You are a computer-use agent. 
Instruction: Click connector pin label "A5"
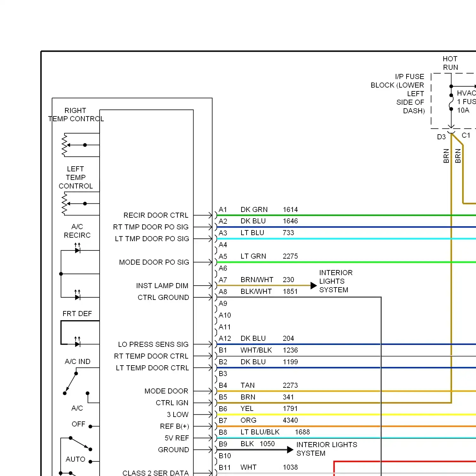pyautogui.click(x=223, y=256)
